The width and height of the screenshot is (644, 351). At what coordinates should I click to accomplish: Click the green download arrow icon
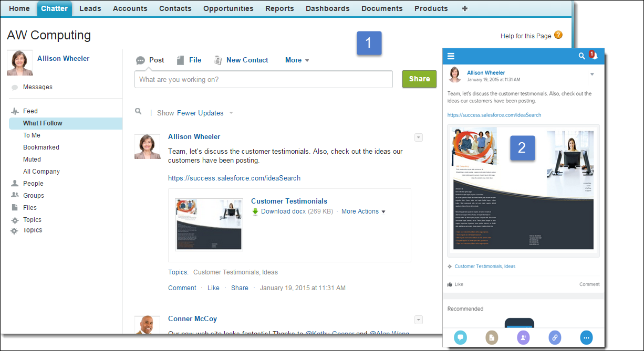255,211
